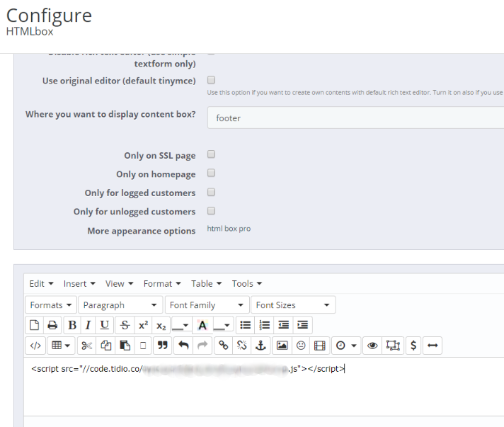
Task: Increase indent button
Action: point(302,325)
